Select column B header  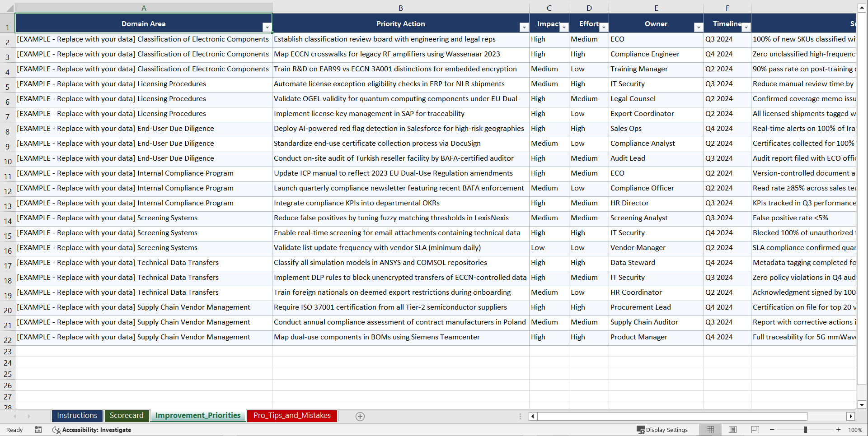click(x=401, y=8)
